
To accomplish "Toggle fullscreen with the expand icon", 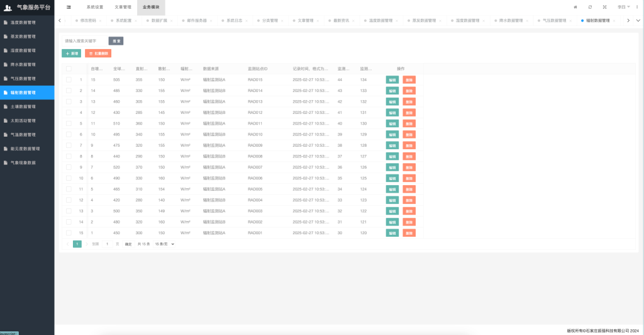I will coord(604,7).
